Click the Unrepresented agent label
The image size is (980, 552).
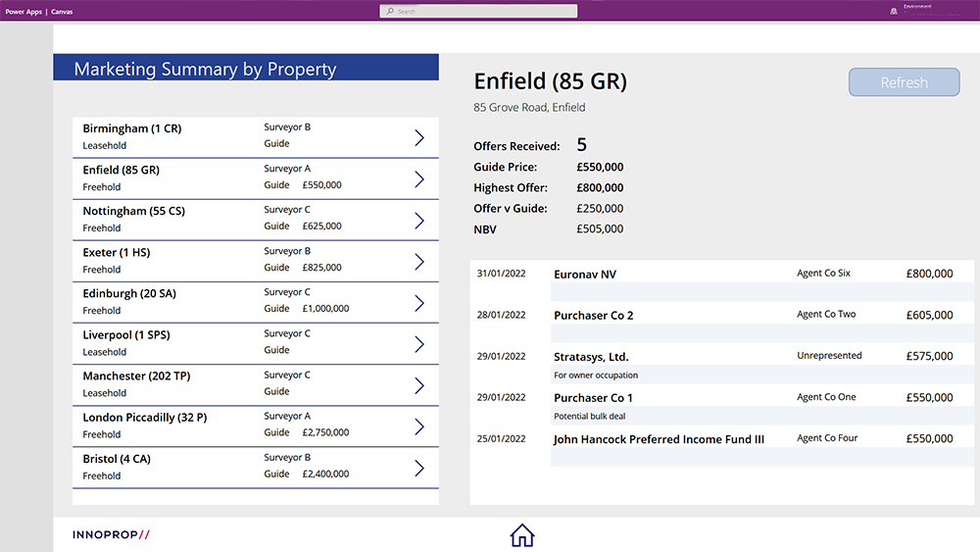829,355
